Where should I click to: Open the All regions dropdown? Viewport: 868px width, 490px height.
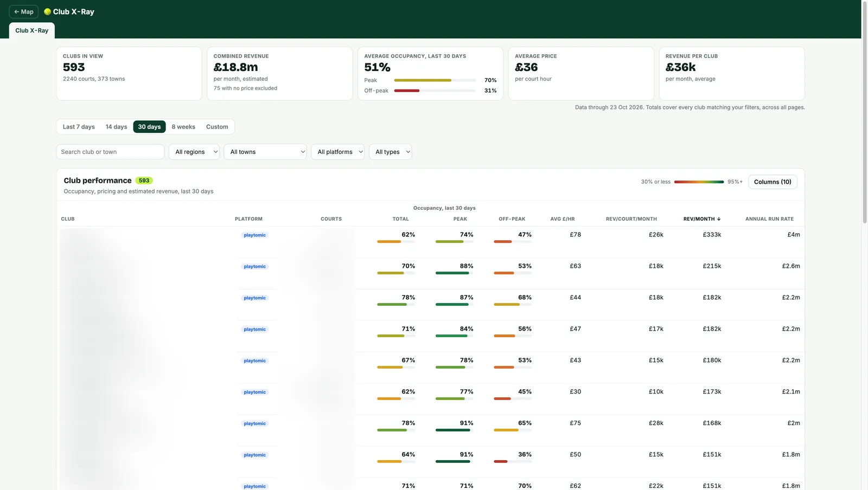[194, 152]
